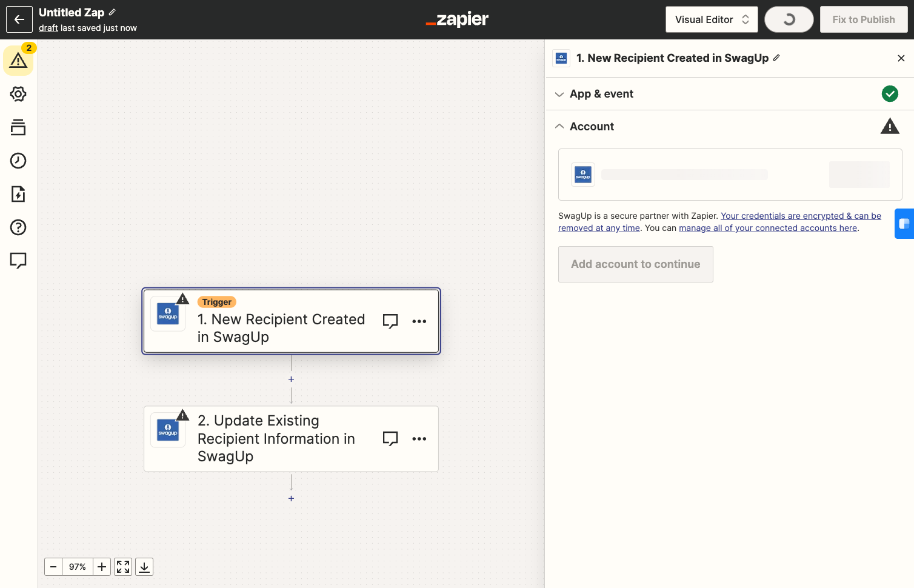Open comments icon in left sidebar

[x=18, y=261]
